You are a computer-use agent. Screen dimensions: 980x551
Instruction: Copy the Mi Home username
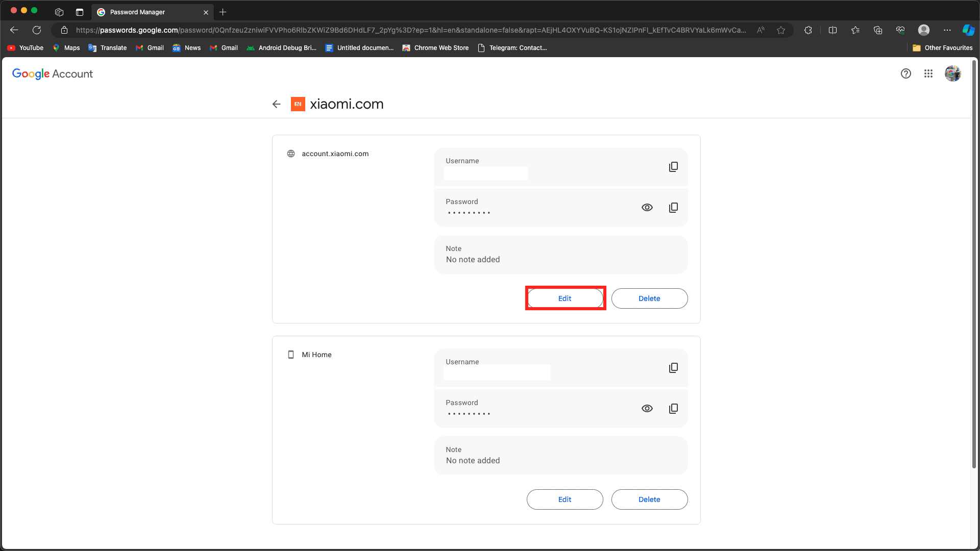pos(673,368)
